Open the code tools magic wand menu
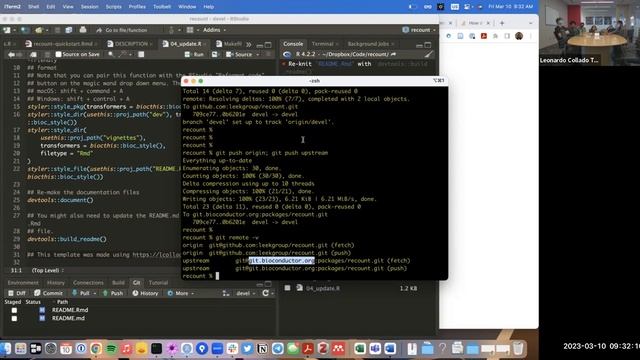Viewport: 640px width, 360px height. (x=124, y=54)
